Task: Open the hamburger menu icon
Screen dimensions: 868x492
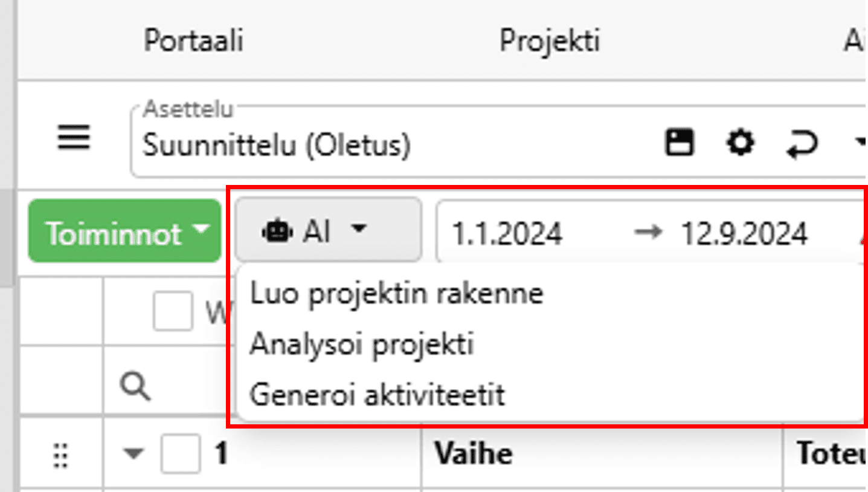Action: (74, 138)
